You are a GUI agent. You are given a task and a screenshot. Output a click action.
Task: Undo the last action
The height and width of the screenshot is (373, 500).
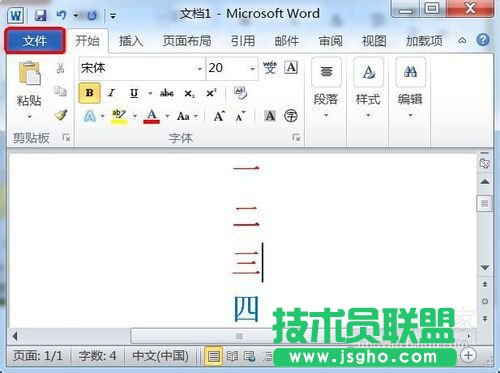[x=61, y=15]
